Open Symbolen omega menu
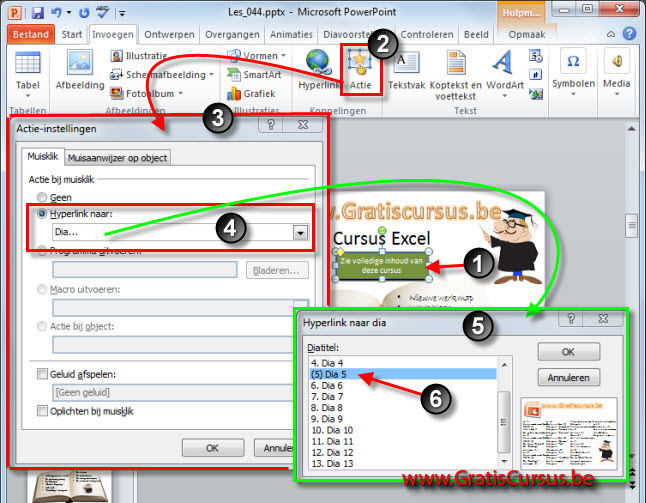This screenshot has width=646, height=503. [x=573, y=72]
